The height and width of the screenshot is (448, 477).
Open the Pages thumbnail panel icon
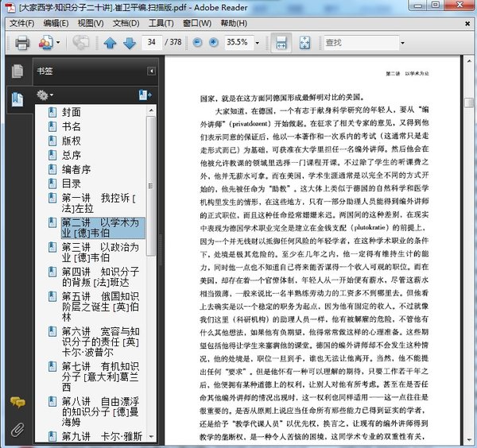click(16, 71)
